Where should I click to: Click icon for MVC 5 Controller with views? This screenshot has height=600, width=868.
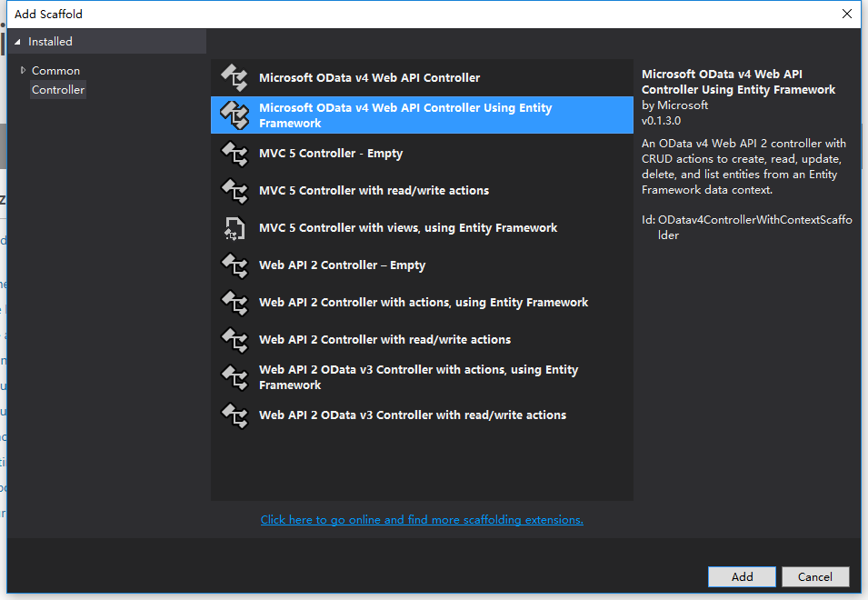click(234, 228)
